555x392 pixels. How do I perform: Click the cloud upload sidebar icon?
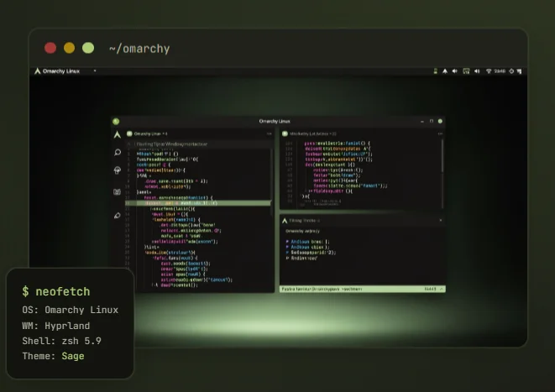118,170
